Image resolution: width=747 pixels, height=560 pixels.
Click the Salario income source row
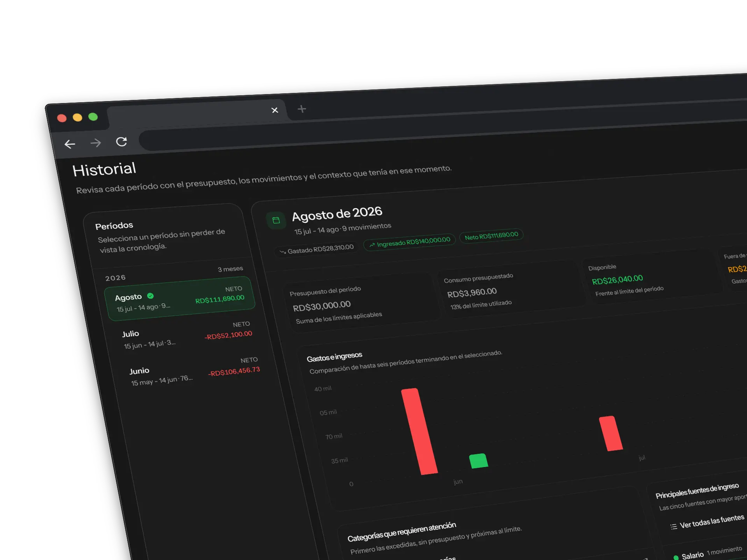pos(707,553)
